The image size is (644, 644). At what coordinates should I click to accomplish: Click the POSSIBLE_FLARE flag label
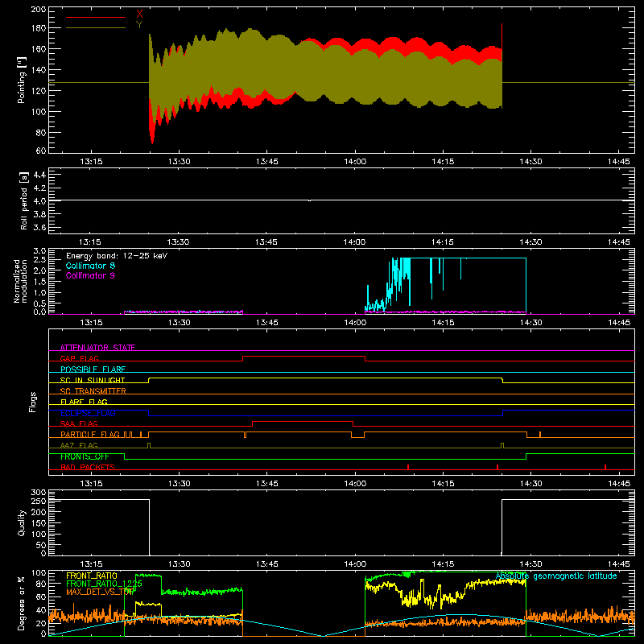click(93, 369)
